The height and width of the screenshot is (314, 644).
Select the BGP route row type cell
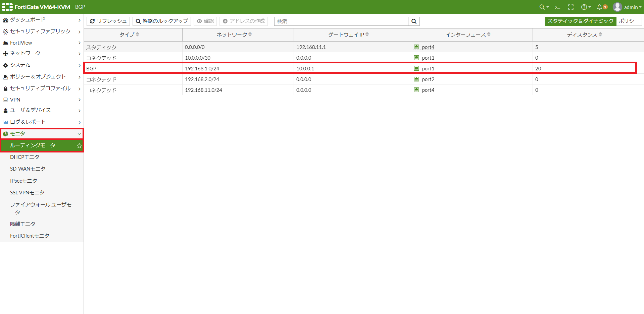(x=133, y=68)
